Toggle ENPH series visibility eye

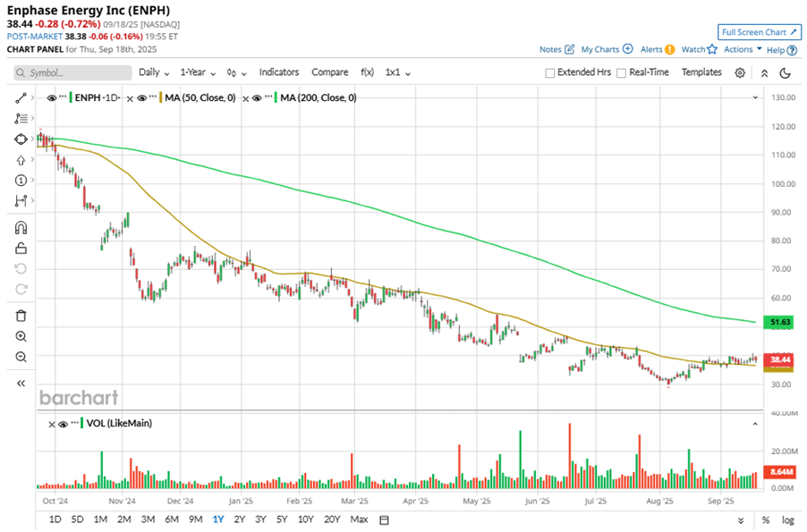click(x=52, y=97)
